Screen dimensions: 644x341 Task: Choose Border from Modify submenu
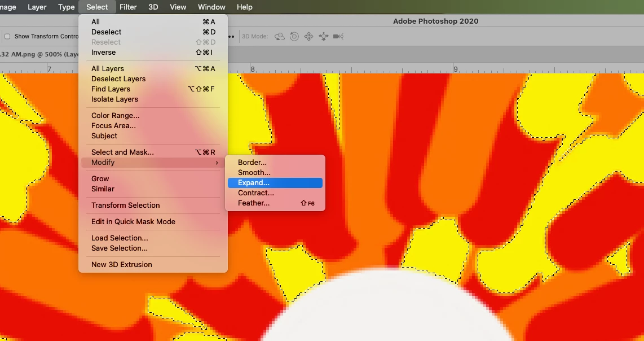275,163
